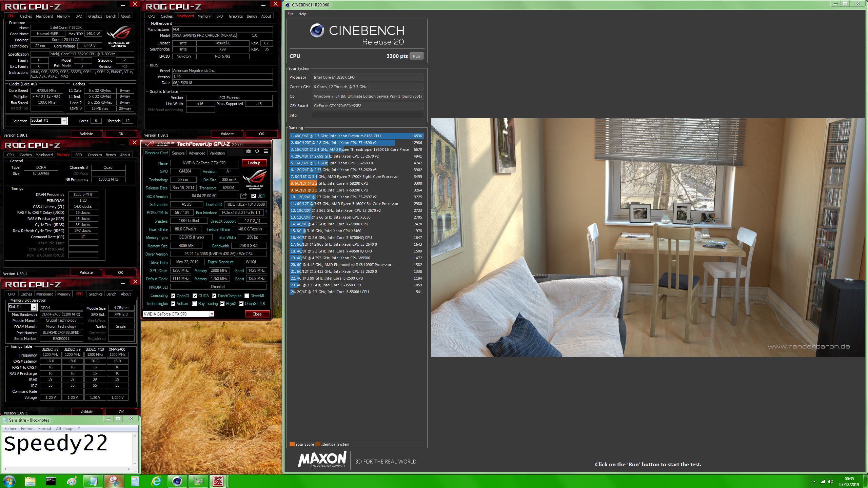The width and height of the screenshot is (868, 488).
Task: Open Cinebench File menu
Action: click(291, 14)
